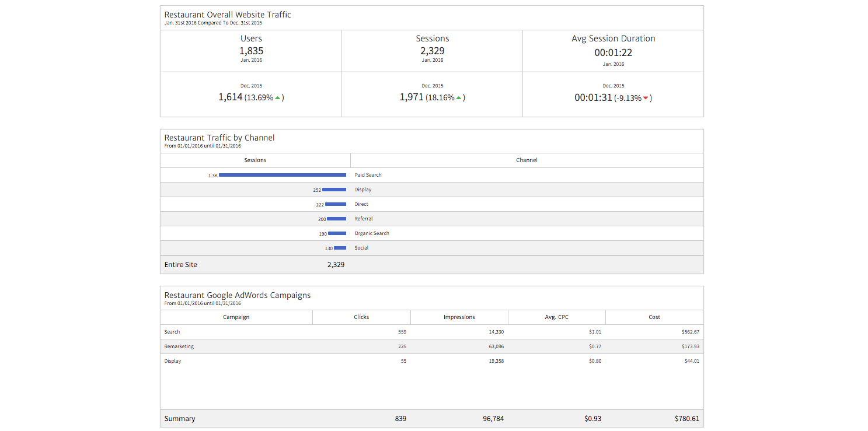Click the Paid Search sessions bar
This screenshot has height=431, width=868.
[283, 175]
